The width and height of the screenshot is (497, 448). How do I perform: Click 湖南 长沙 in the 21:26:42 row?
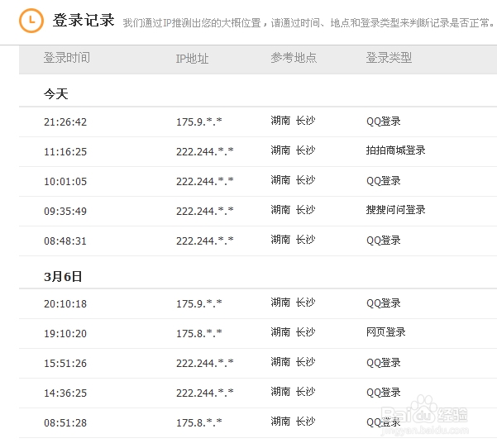click(293, 121)
